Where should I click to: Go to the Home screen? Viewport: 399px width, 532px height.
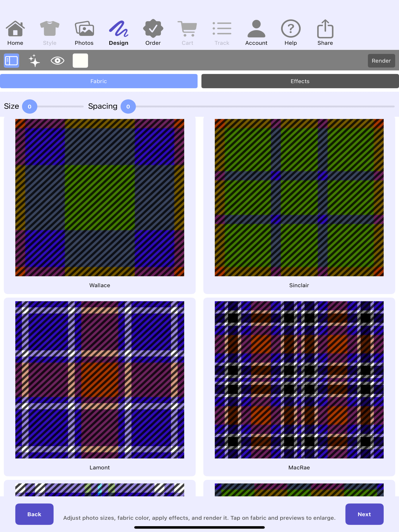click(15, 33)
